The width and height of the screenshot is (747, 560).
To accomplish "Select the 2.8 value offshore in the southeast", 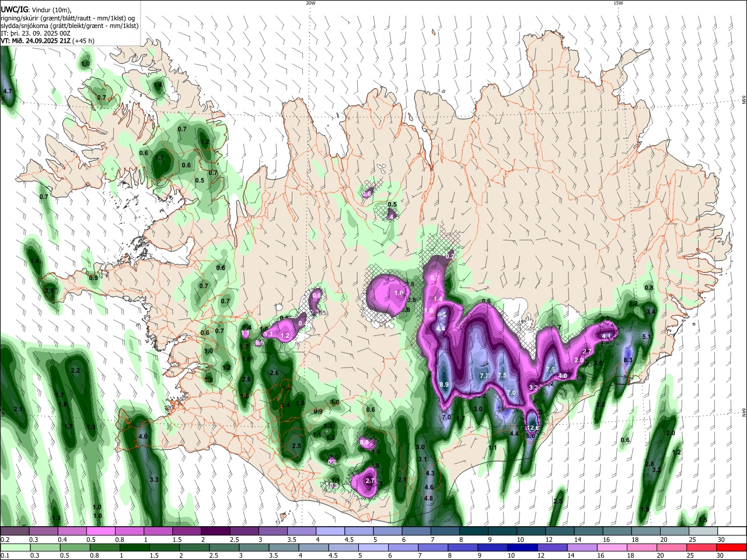I will (x=650, y=464).
